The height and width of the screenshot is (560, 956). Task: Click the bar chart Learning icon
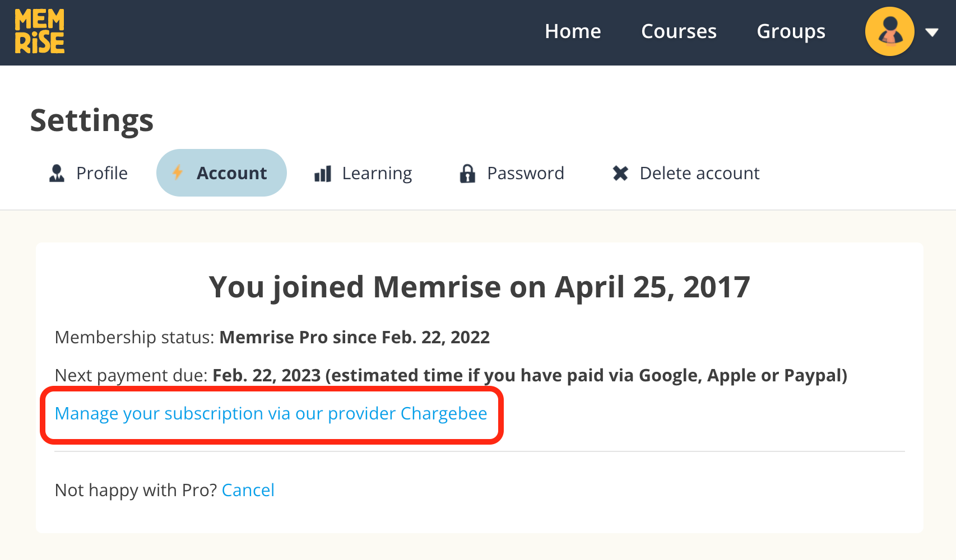[x=323, y=174]
